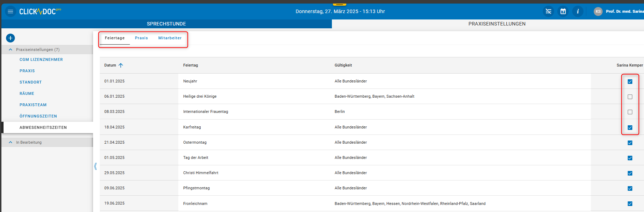The width and height of the screenshot is (644, 212).
Task: Collapse the Praxiseinstellungen (7) section
Action: pyautogui.click(x=11, y=50)
